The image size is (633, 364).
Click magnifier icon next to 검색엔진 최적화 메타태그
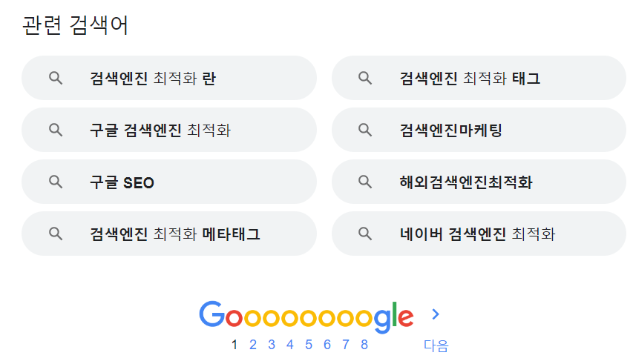pos(55,234)
